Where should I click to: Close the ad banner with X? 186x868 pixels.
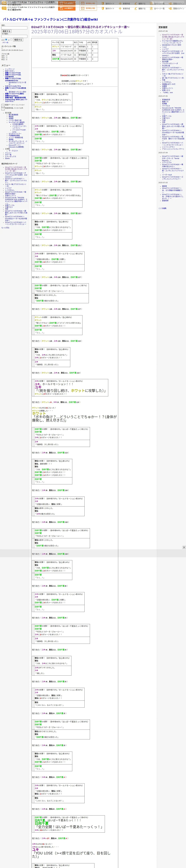pyautogui.click(x=184, y=547)
